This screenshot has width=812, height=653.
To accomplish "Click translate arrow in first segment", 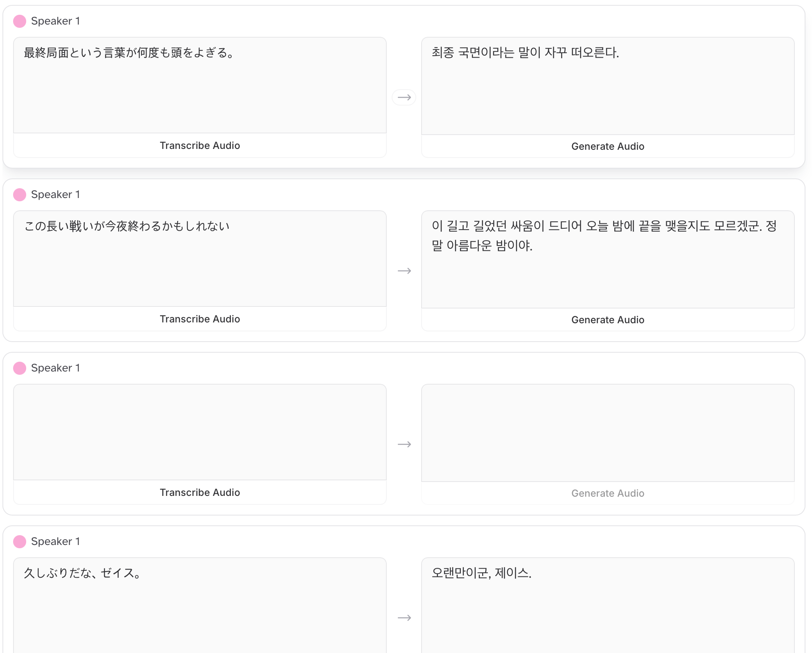I will tap(404, 97).
